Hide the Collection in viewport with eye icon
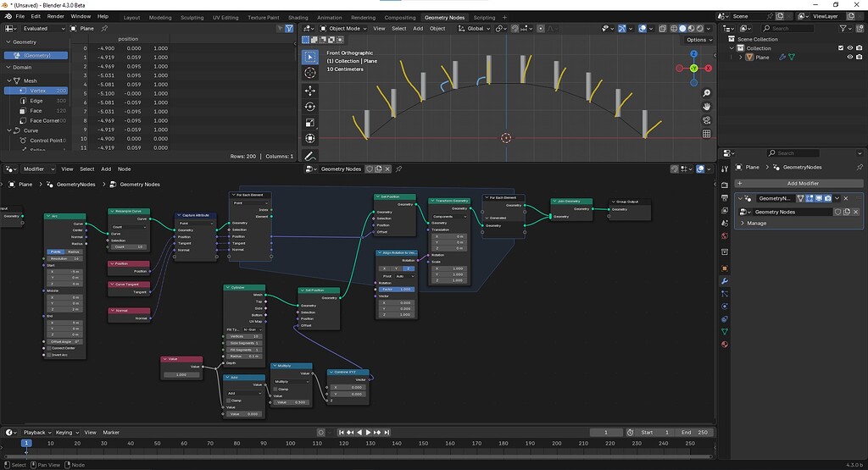Image resolution: width=868 pixels, height=470 pixels. click(x=850, y=48)
